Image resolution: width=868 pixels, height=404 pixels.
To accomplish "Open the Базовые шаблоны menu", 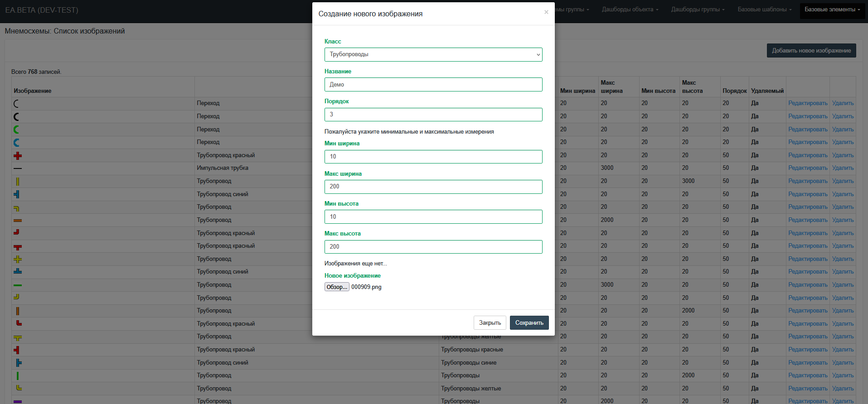I will pos(765,10).
